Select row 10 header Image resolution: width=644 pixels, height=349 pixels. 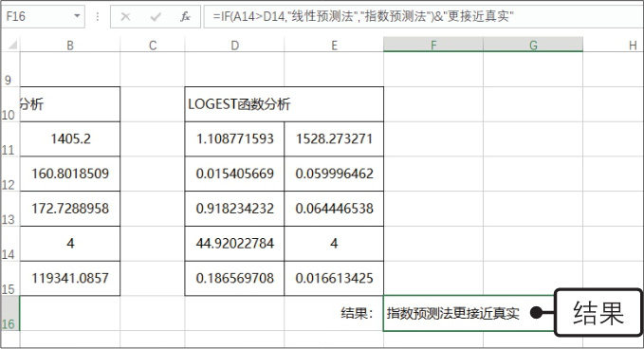(9, 104)
